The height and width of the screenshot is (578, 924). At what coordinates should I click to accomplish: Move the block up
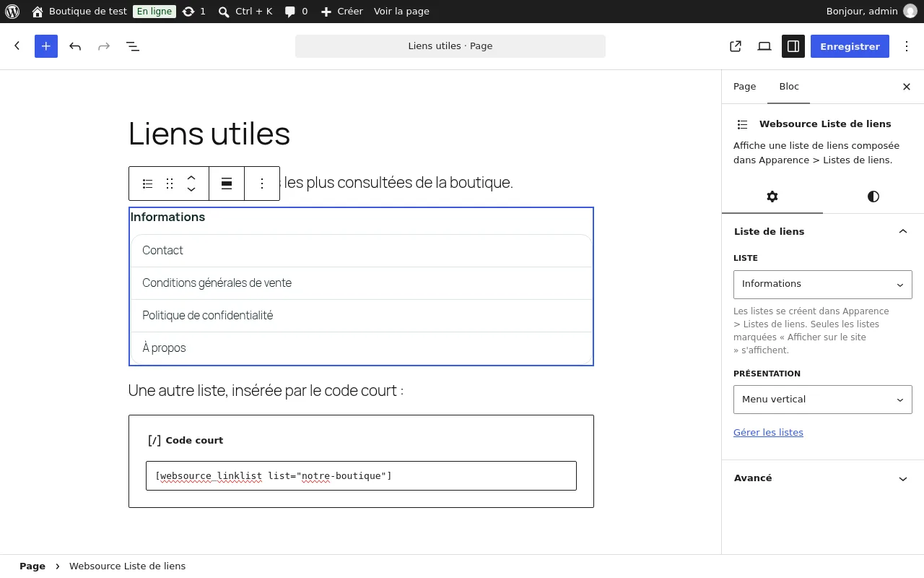(191, 177)
